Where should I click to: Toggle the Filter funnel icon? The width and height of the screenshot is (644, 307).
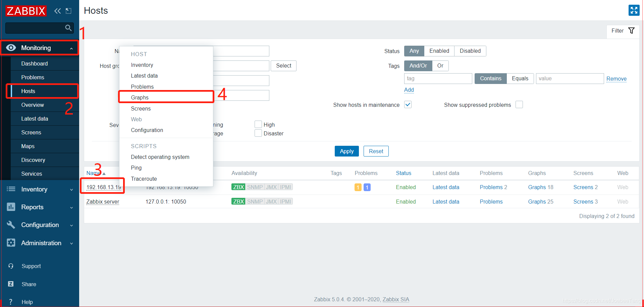click(631, 31)
